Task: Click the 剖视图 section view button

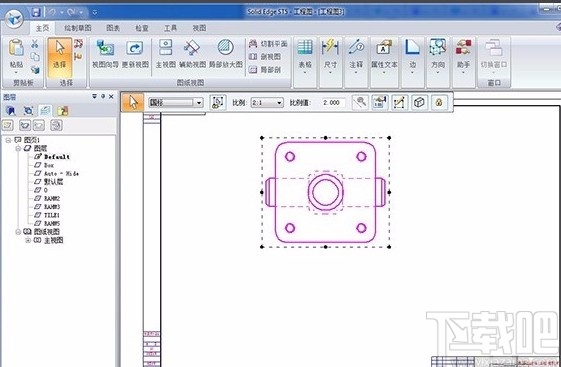Action: point(265,57)
